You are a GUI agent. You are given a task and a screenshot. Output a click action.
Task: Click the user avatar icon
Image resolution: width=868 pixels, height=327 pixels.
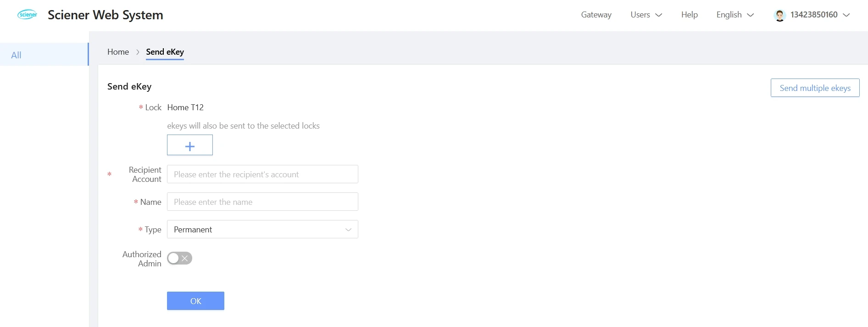[779, 15]
